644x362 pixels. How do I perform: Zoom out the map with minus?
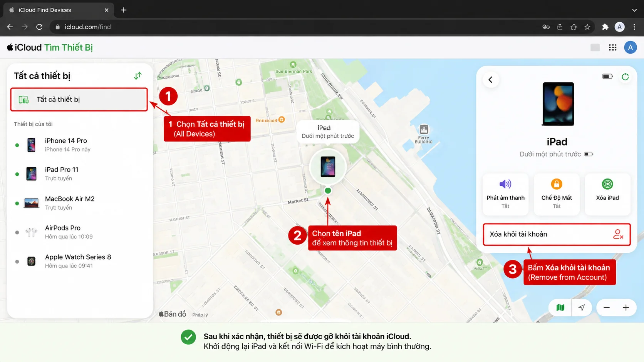607,307
